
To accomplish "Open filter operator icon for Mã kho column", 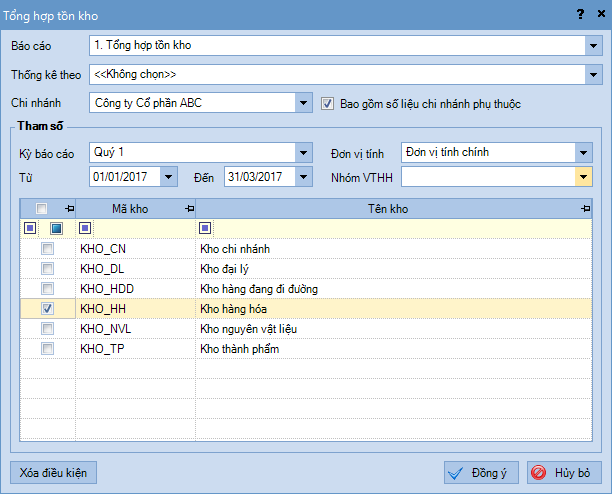I will tap(86, 228).
